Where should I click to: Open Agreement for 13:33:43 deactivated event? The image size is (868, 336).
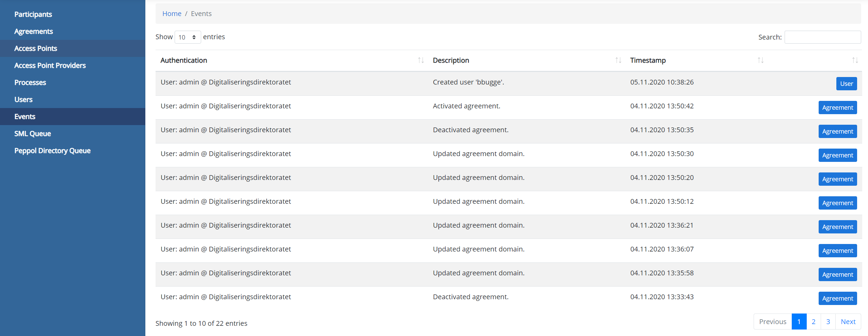(837, 299)
